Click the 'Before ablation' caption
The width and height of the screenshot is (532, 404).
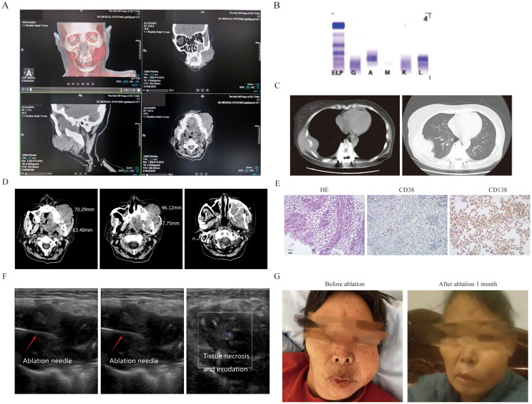click(345, 284)
